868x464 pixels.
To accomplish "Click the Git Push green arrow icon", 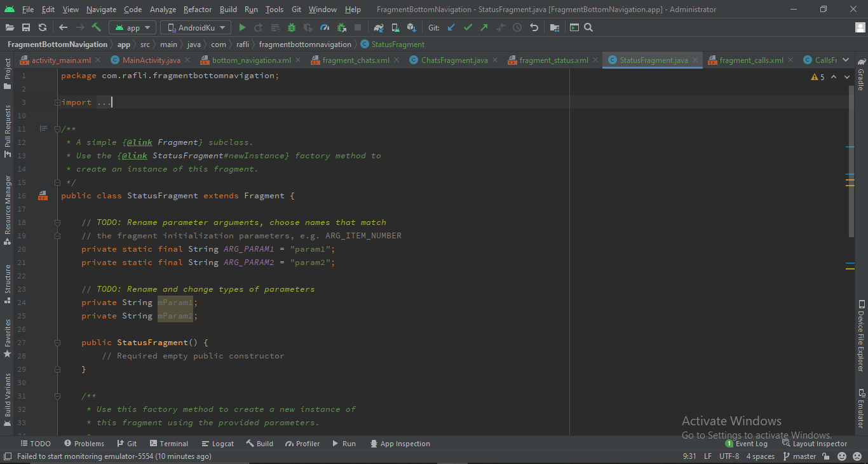I will pos(484,27).
